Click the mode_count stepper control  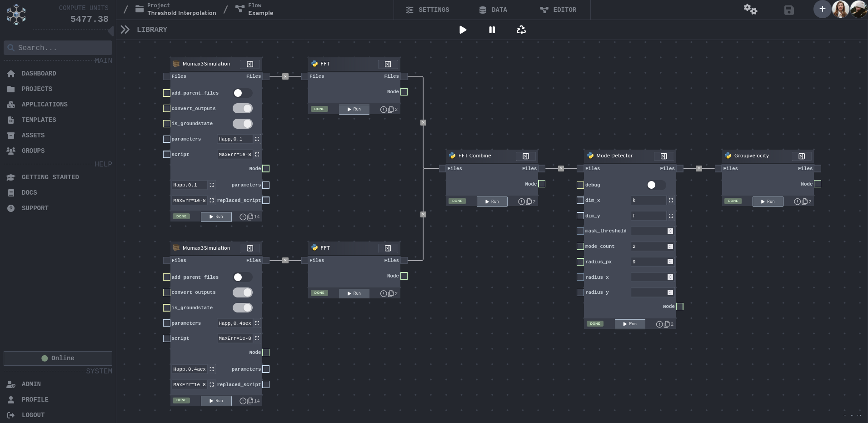[670, 247]
